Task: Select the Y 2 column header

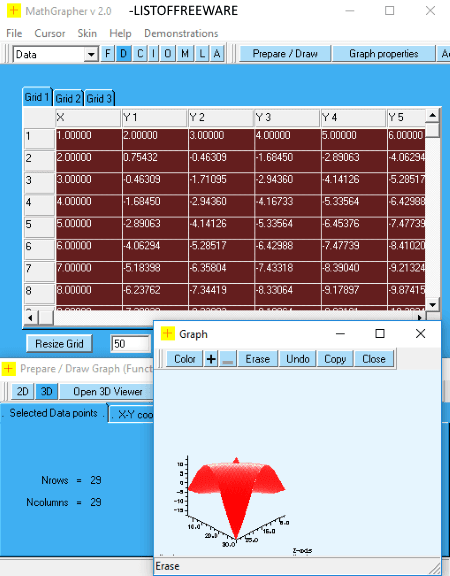Action: click(x=221, y=118)
